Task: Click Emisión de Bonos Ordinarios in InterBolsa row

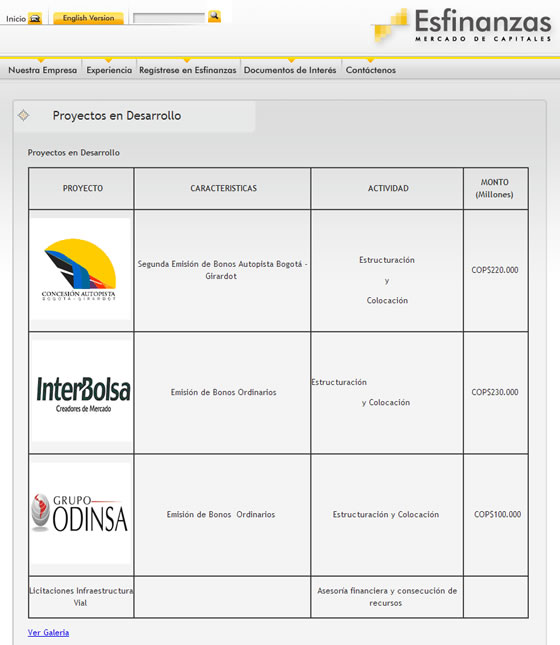Action: pos(223,392)
